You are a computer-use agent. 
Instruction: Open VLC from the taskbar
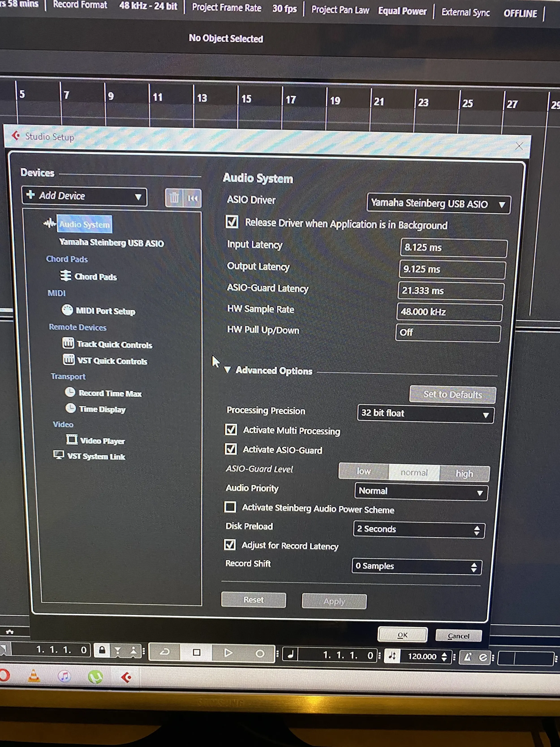tap(34, 676)
